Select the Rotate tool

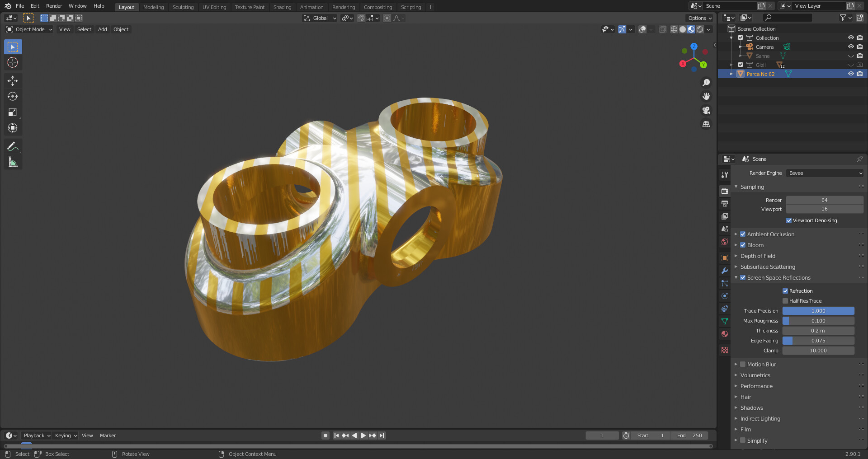13,97
